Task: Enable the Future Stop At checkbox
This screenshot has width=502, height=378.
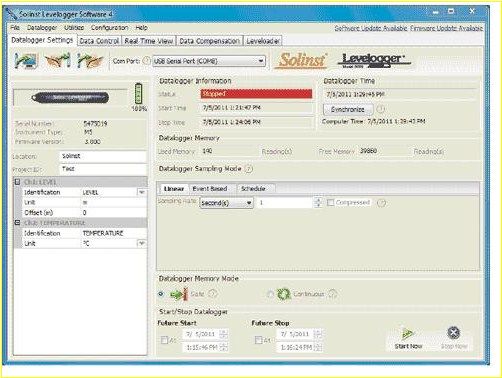Action: pos(258,340)
